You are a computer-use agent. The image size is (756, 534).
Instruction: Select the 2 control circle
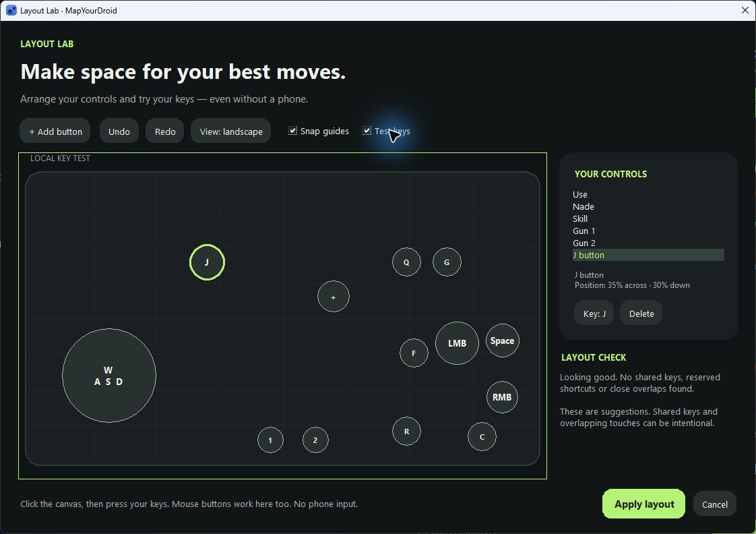(315, 440)
